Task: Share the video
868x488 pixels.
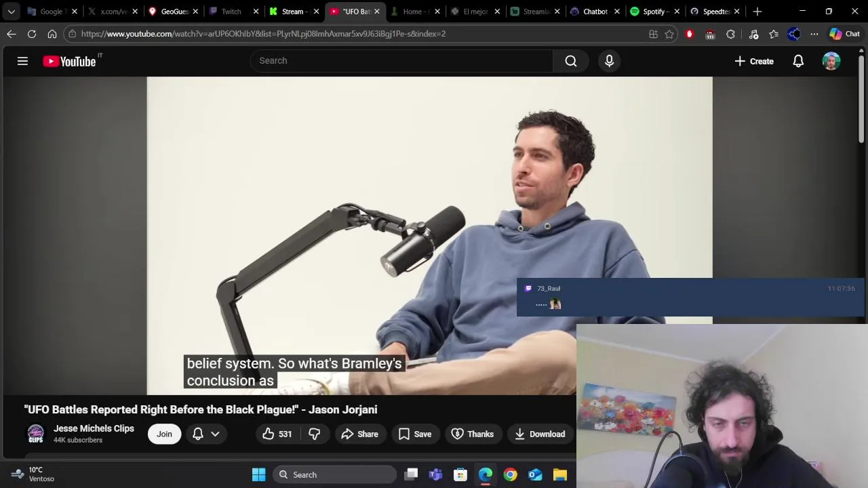Action: click(360, 434)
